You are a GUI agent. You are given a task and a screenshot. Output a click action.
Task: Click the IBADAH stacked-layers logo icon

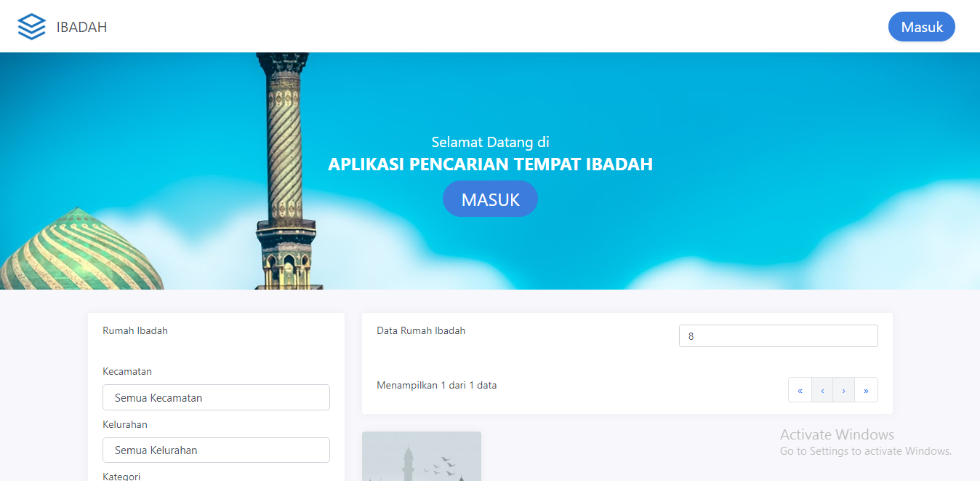click(31, 27)
